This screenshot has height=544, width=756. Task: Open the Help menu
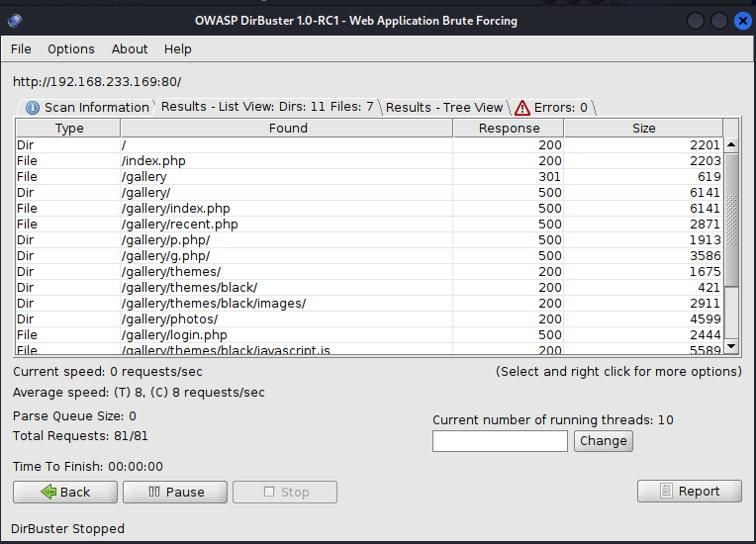click(x=177, y=49)
